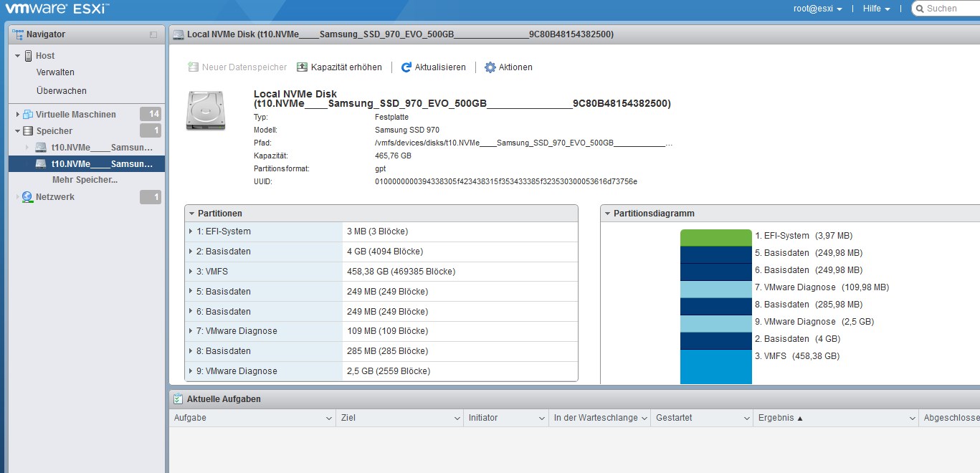Open the Hilfe menu
980x473 pixels.
point(876,9)
